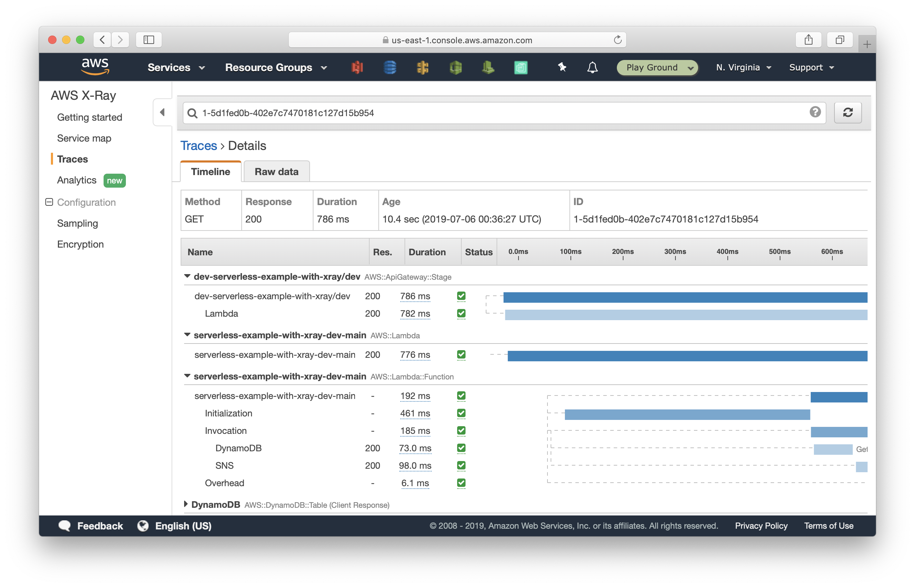This screenshot has width=915, height=588.
Task: Expand the DynamoDB Client Response section
Action: [x=186, y=504]
